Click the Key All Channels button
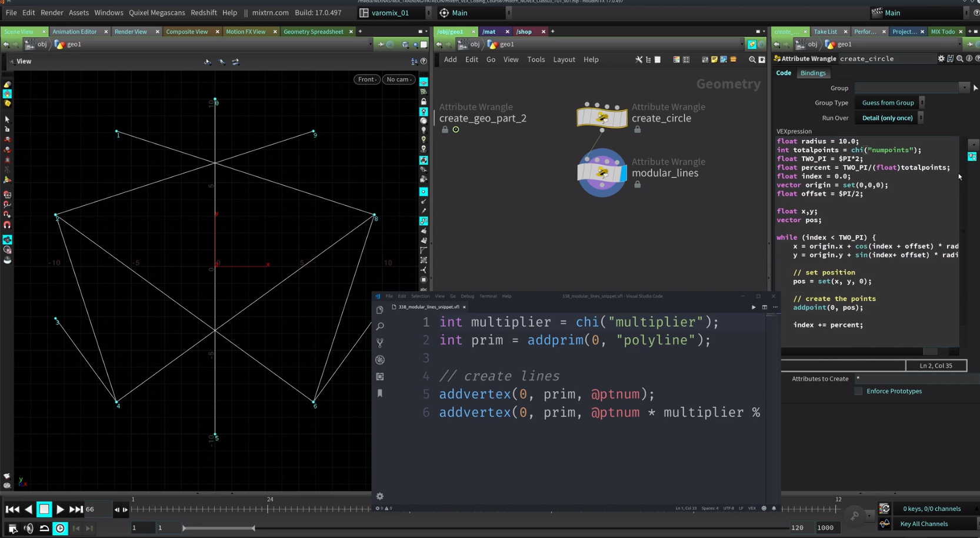Screen dimensions: 980x538 click(924, 524)
